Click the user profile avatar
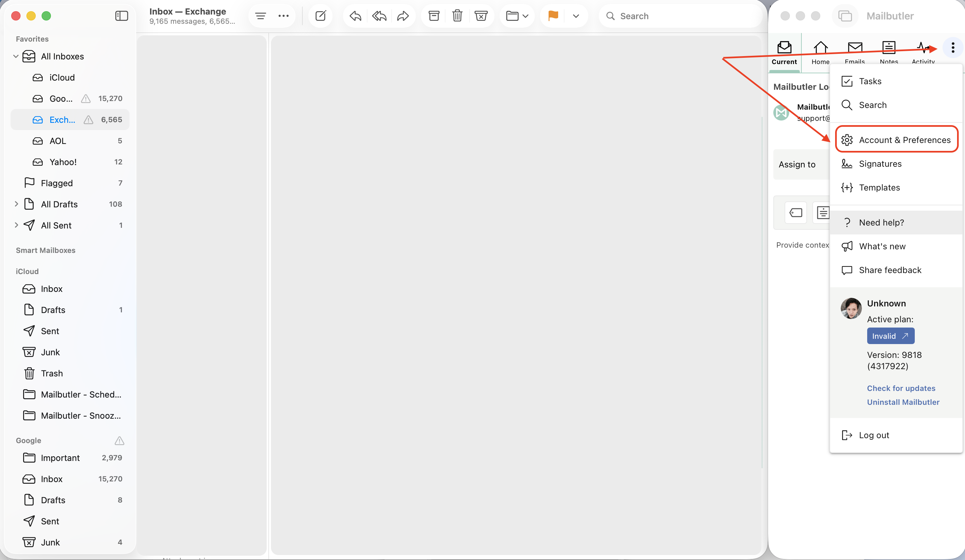 point(851,308)
